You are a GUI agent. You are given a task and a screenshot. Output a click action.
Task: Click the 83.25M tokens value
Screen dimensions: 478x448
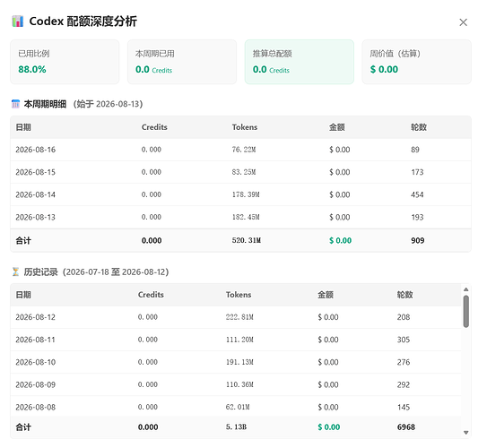pyautogui.click(x=244, y=172)
